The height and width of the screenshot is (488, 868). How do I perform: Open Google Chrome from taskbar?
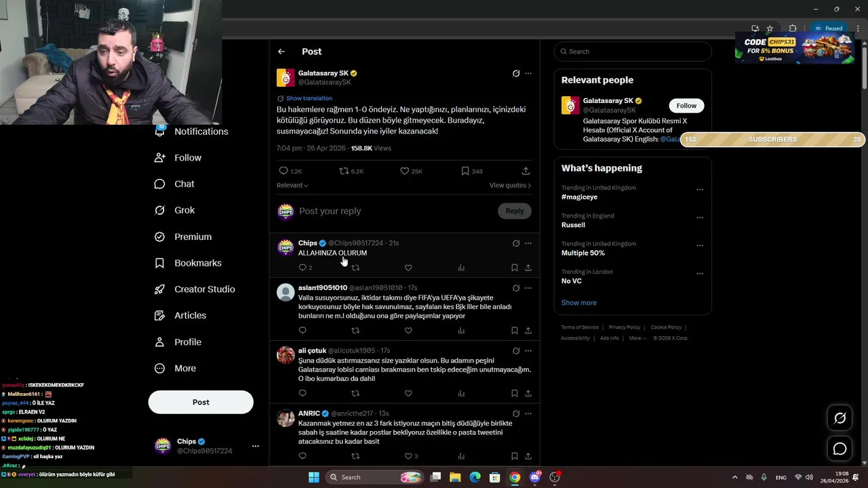[515, 477]
